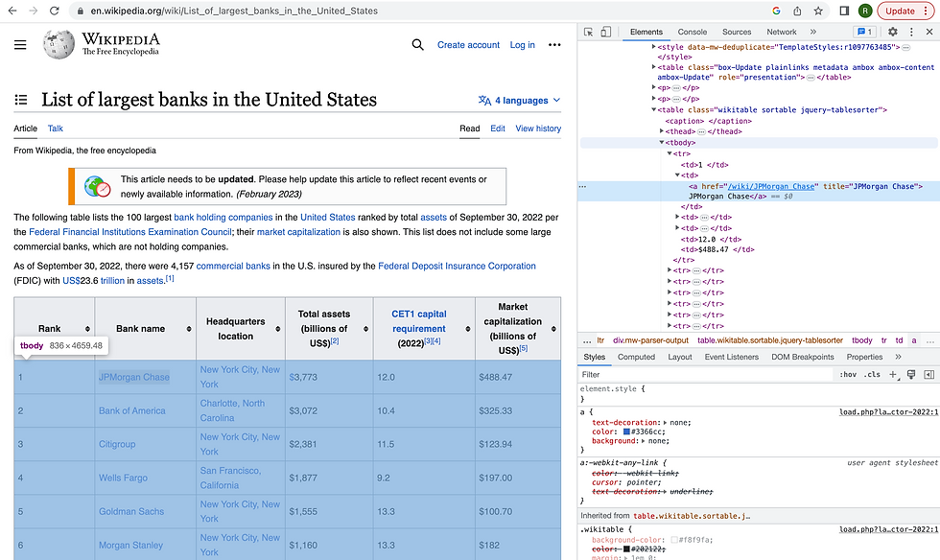The width and height of the screenshot is (940, 560).
Task: Click the Styles Filter input field
Action: point(706,374)
